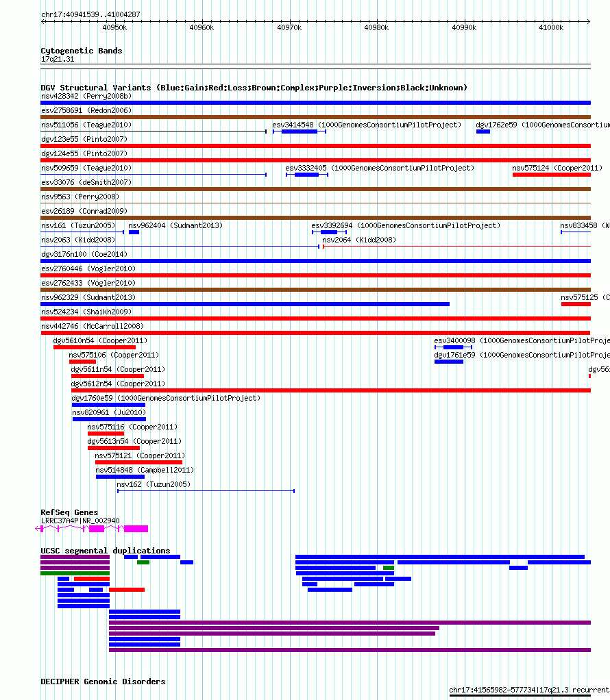The width and height of the screenshot is (610, 700).
Task: Click the nsv514848 (Campbell2011) label
Action: pos(145,470)
